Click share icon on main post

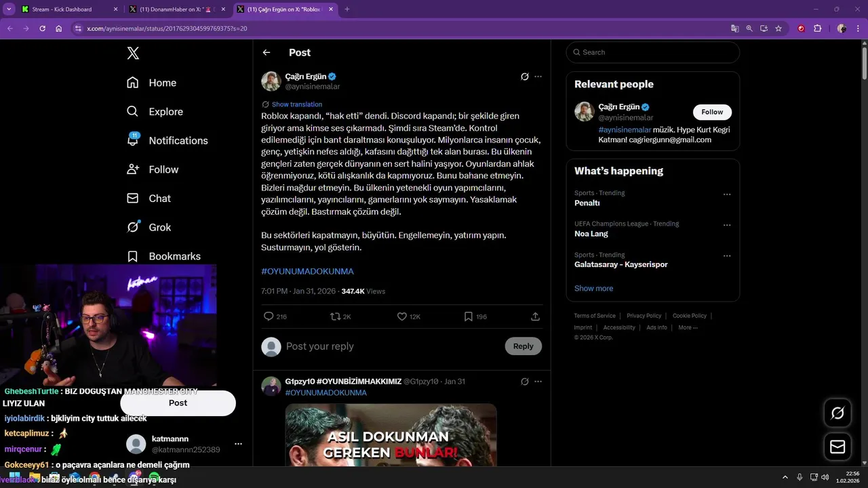(x=535, y=317)
